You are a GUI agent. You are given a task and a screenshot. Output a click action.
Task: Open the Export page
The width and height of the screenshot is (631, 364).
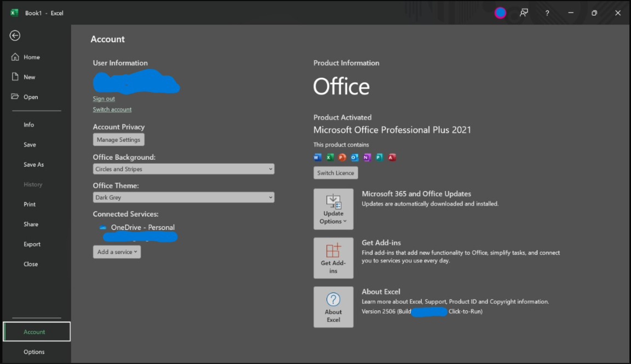tap(32, 244)
